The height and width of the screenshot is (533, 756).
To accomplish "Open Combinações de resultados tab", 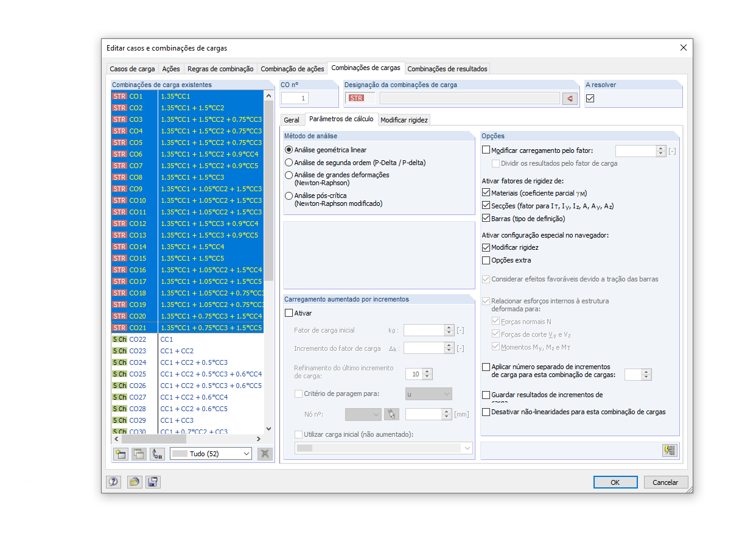I will [447, 69].
